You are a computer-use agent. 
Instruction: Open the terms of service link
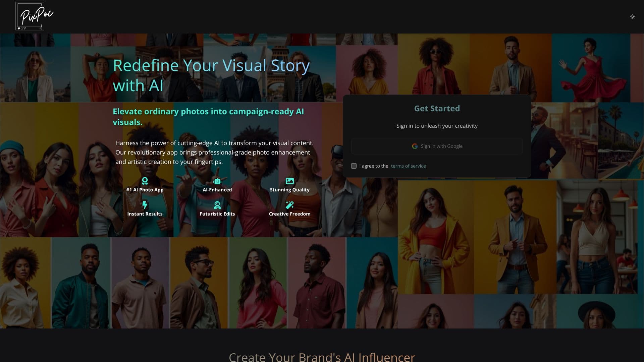pyautogui.click(x=408, y=166)
